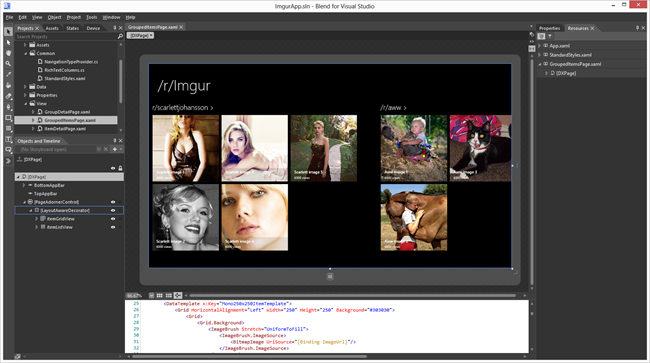The image size is (650, 363).
Task: Click the split view icon at artboard edge
Action: click(x=532, y=48)
